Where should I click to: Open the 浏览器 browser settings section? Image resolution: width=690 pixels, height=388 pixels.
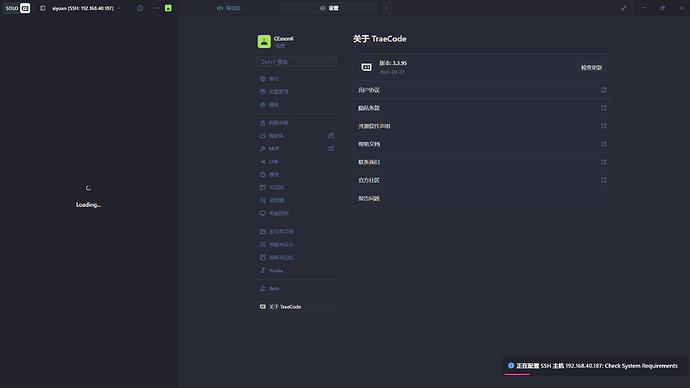[x=297, y=200]
